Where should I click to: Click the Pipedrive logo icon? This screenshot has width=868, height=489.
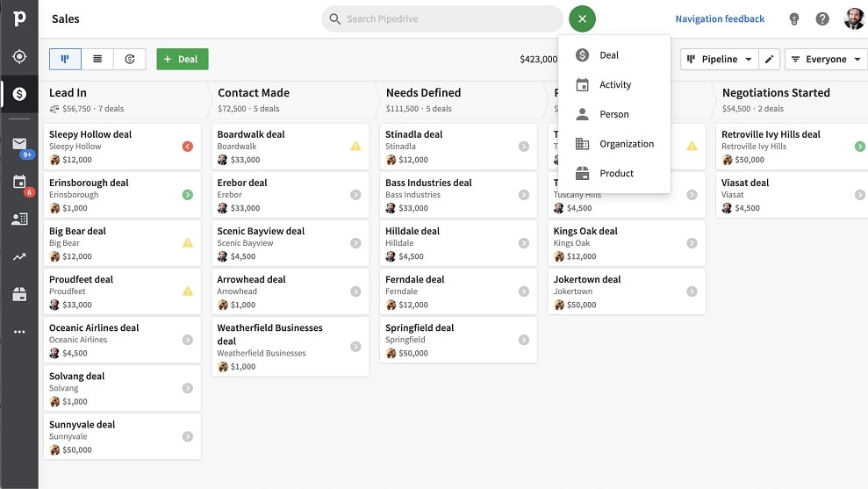[19, 18]
